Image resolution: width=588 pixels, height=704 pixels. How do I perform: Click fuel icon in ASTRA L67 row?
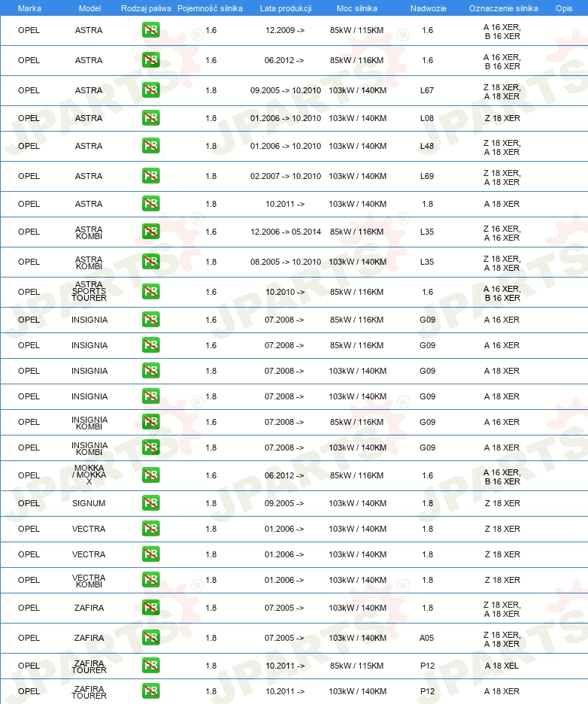pyautogui.click(x=151, y=90)
